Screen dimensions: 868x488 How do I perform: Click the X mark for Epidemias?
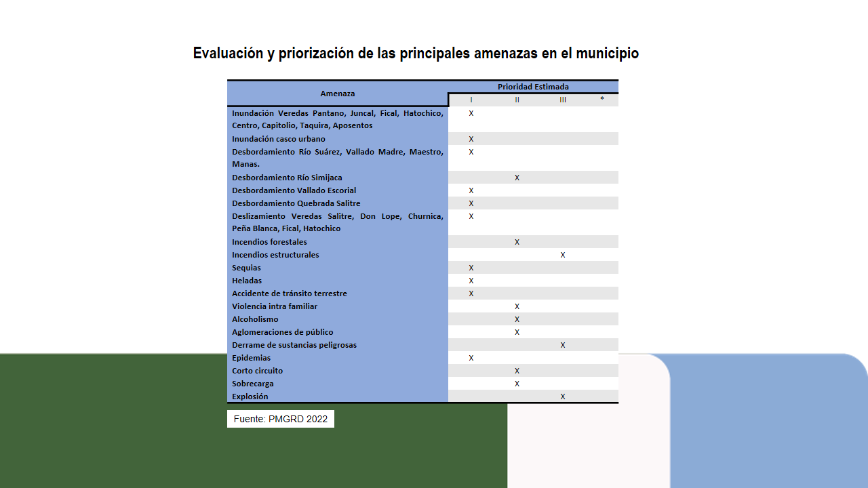[x=471, y=358]
